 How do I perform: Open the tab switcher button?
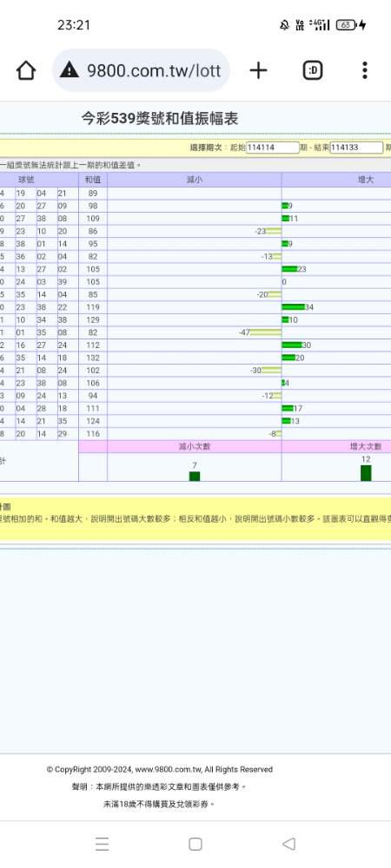(x=312, y=70)
